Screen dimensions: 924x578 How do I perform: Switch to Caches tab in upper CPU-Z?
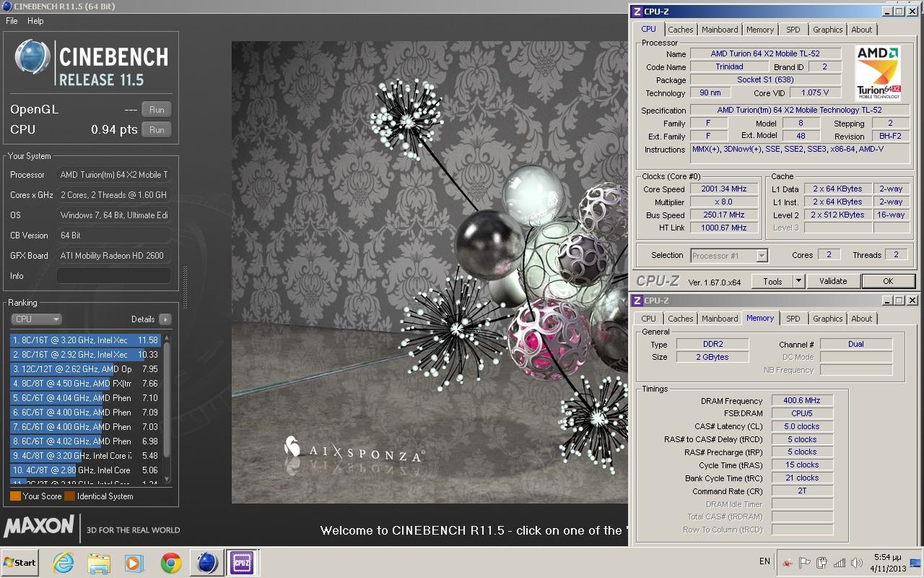(x=680, y=30)
